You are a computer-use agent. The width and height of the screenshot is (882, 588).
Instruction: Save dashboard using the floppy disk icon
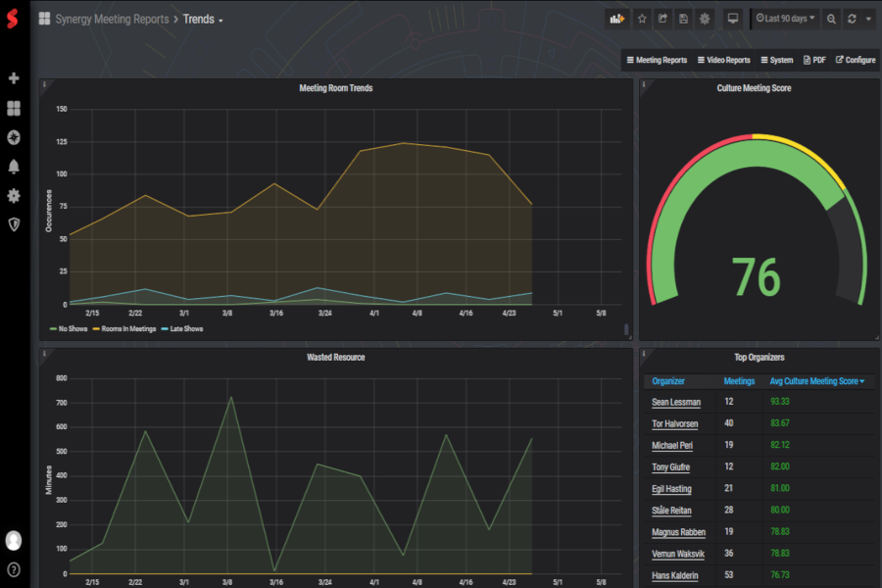pyautogui.click(x=683, y=19)
